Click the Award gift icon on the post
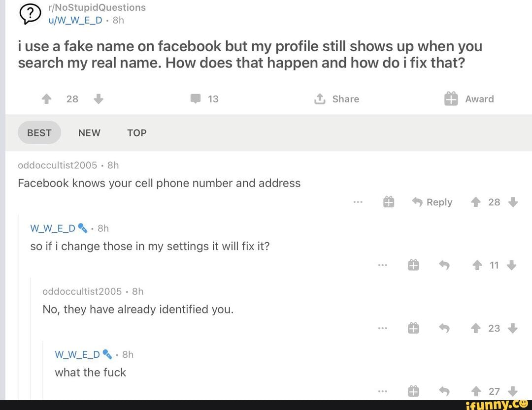 click(x=450, y=98)
